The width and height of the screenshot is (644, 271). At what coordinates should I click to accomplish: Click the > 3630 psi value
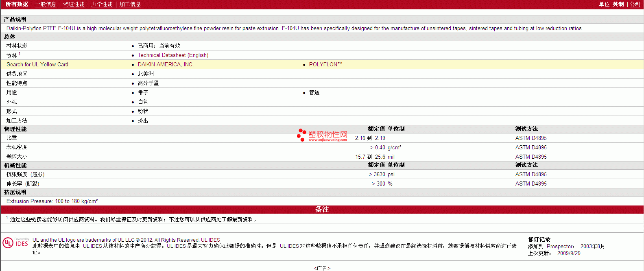click(x=382, y=174)
